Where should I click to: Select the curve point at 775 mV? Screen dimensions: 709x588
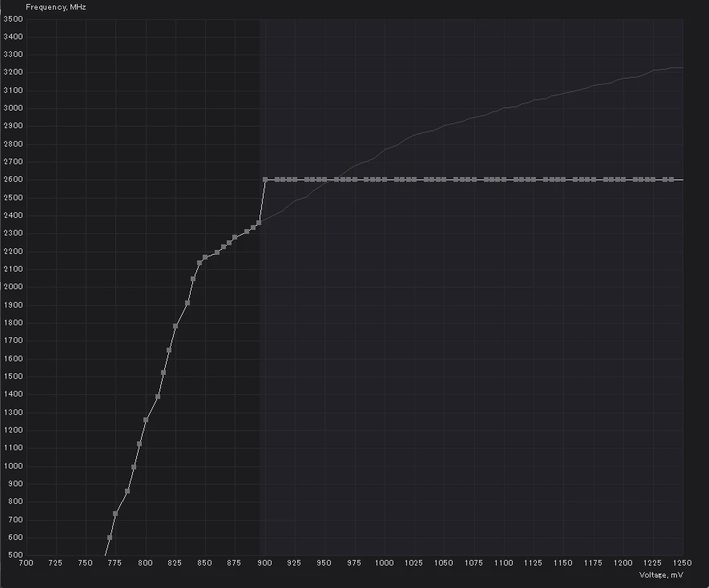115,513
